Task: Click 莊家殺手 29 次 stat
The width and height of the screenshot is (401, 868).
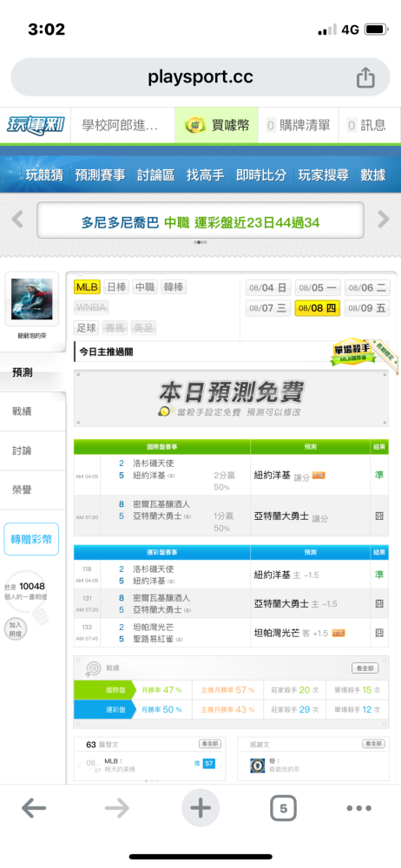Action: click(293, 709)
